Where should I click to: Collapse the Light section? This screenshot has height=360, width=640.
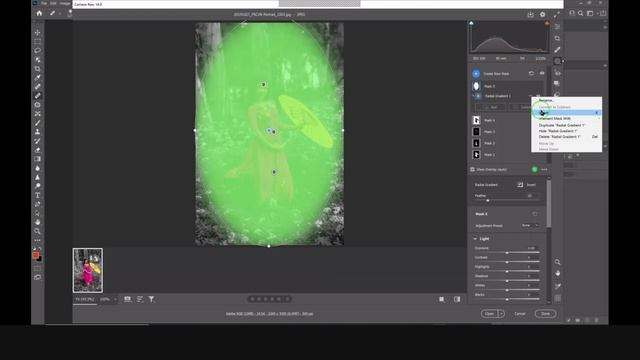[x=475, y=239]
